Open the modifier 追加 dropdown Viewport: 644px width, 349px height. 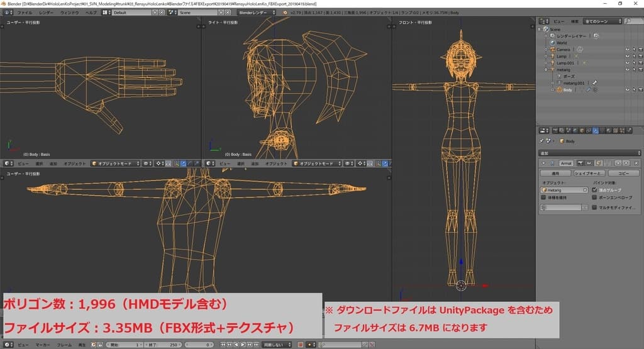point(590,152)
